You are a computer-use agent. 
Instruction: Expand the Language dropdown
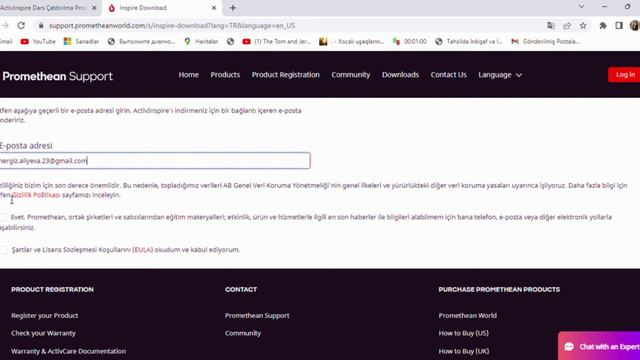[x=500, y=75]
